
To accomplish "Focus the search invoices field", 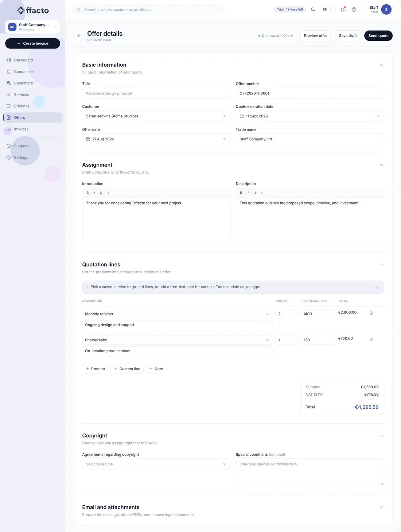I will coord(149,9).
